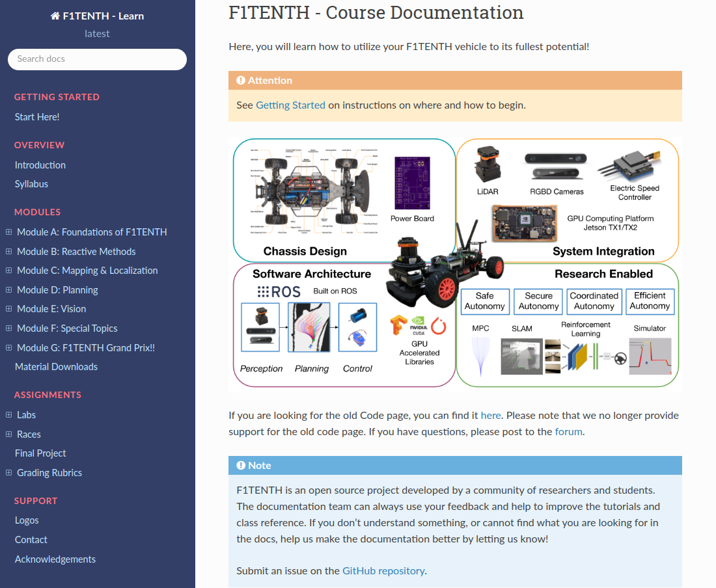Expand the Races section
Viewport: 716px width, 588px height.
pyautogui.click(x=8, y=434)
